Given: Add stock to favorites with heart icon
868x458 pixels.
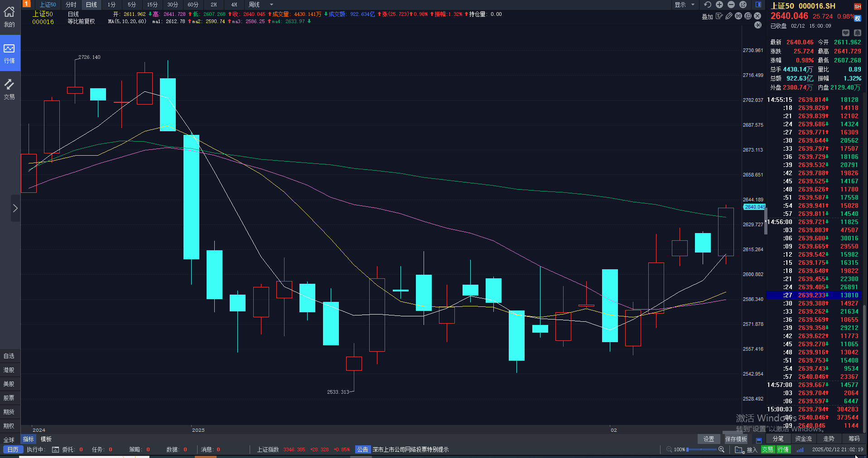Looking at the screenshot, I should tap(845, 33).
